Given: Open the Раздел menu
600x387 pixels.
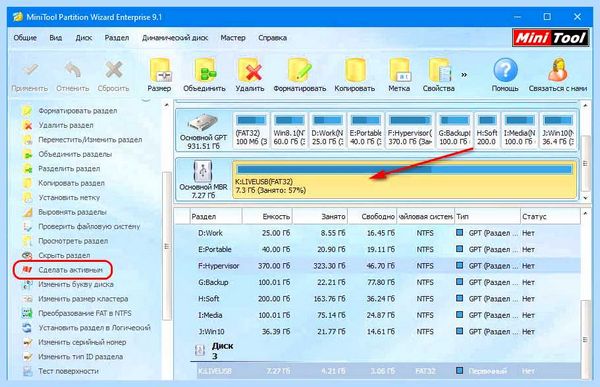Looking at the screenshot, I should [117, 38].
